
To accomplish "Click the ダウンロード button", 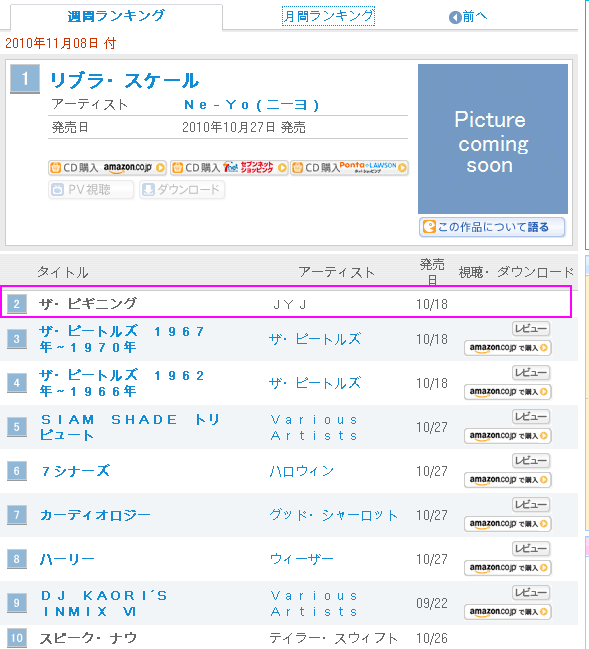I will click(182, 190).
